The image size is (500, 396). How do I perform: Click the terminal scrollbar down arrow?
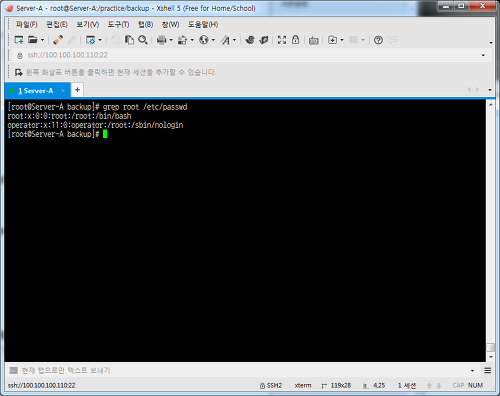(x=490, y=357)
